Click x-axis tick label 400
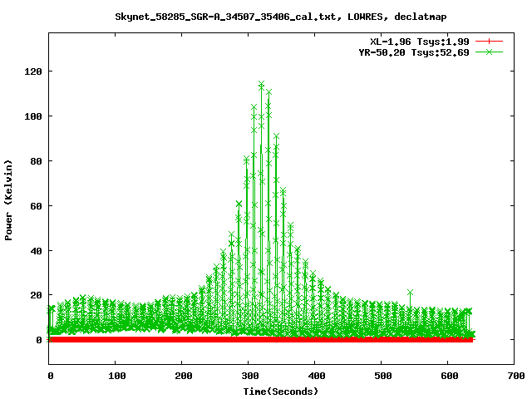The height and width of the screenshot is (399, 532). point(317,376)
